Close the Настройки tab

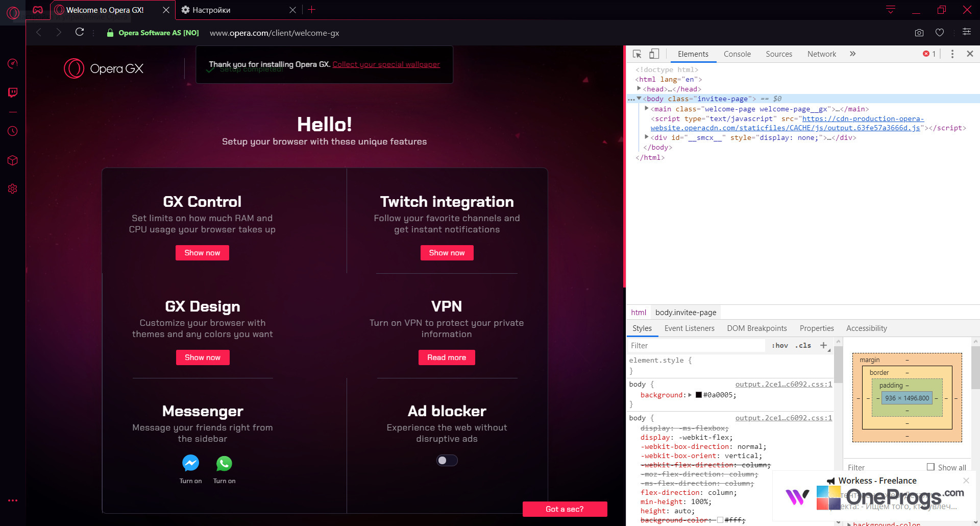(292, 10)
